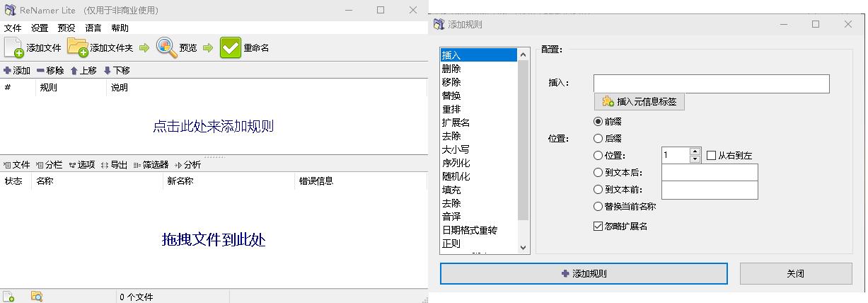
Task: Open the 分栏 columns dropdown
Action: [x=49, y=165]
